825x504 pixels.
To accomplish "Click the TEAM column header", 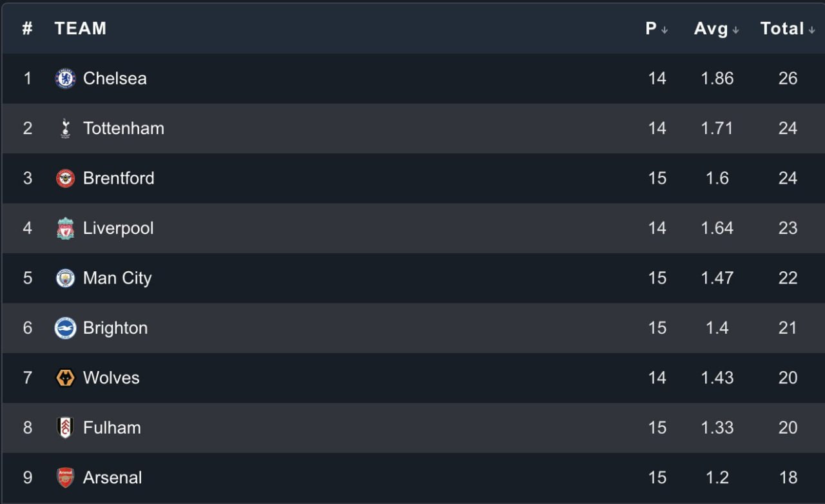I will 81,28.
